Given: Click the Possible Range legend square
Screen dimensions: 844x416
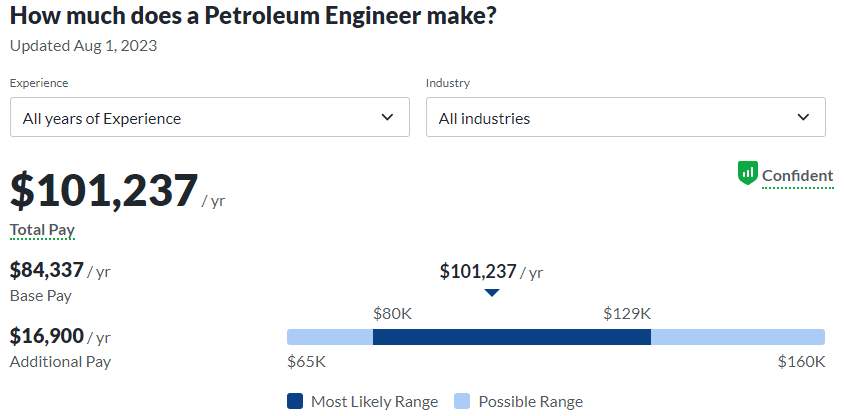Looking at the screenshot, I should [462, 401].
